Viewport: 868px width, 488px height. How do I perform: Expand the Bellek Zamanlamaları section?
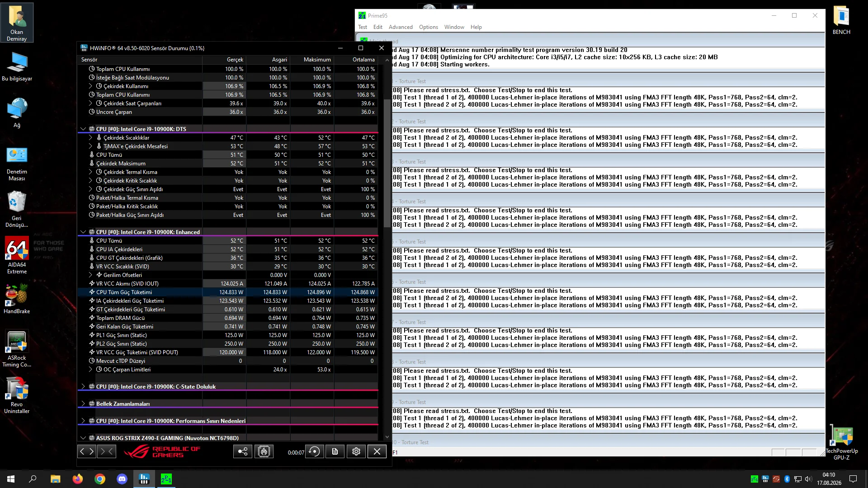[83, 404]
